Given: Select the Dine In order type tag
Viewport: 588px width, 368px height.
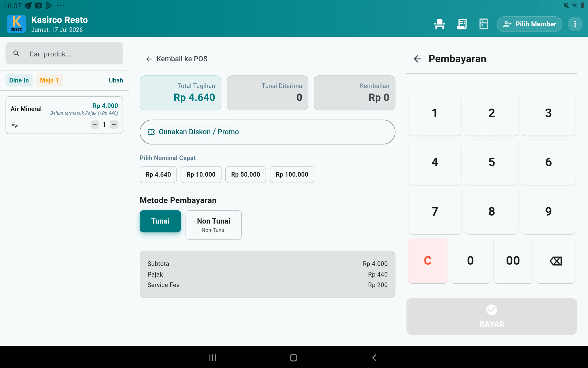Looking at the screenshot, I should click(19, 80).
